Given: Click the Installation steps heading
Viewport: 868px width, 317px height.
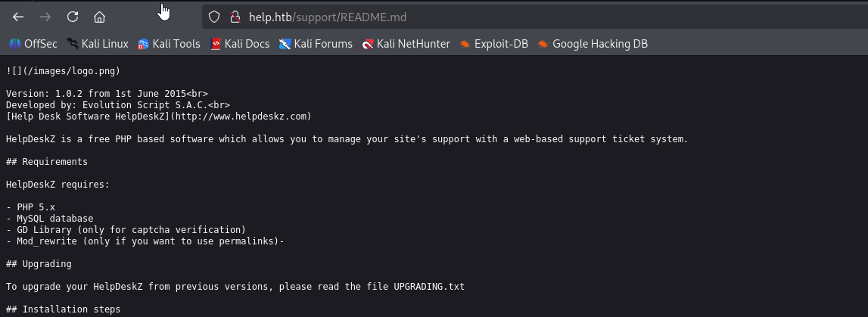Looking at the screenshot, I should pyautogui.click(x=63, y=309).
